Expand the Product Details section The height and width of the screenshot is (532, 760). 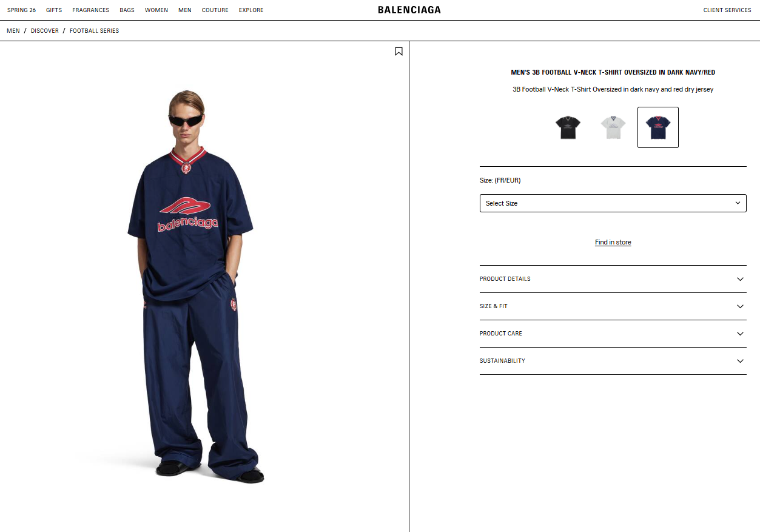click(613, 279)
